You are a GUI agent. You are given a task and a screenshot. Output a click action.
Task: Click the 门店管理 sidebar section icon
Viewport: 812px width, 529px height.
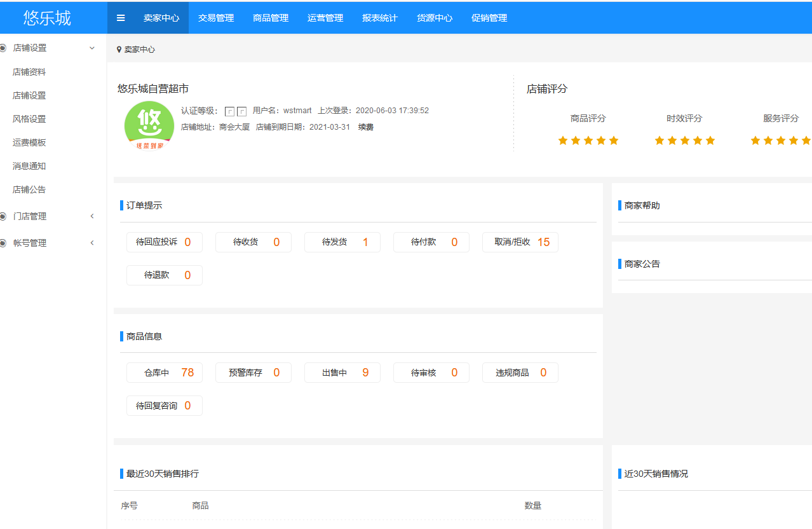coord(3,216)
